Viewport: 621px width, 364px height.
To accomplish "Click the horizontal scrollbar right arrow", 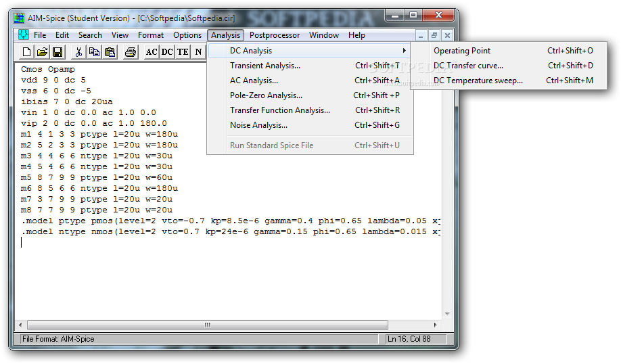I will [435, 325].
